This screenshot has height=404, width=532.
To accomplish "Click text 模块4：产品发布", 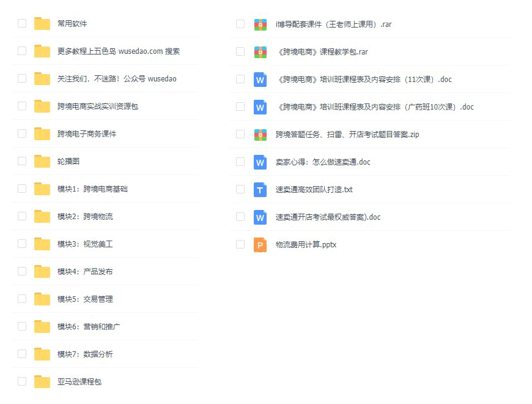I will pos(85,271).
